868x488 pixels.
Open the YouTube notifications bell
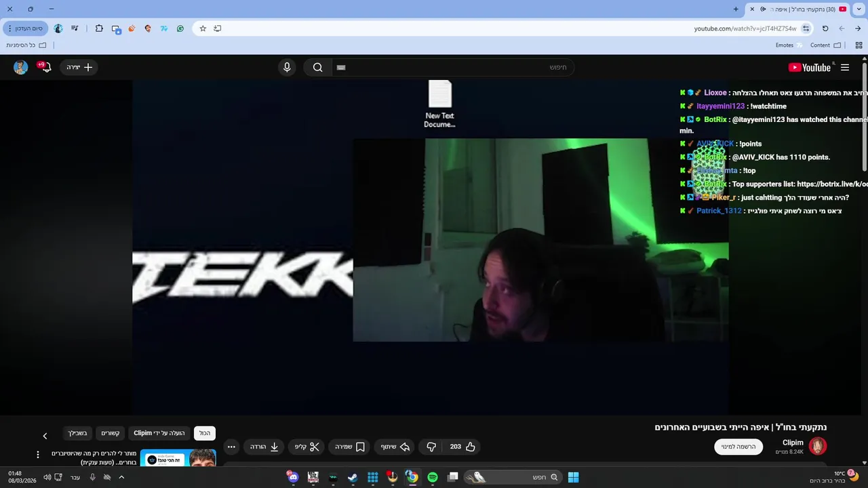coord(45,67)
